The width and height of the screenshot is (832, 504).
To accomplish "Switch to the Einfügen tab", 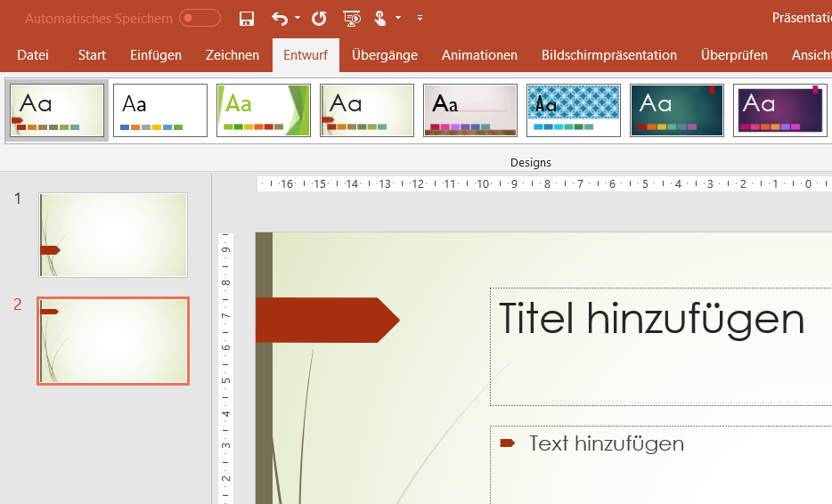I will pyautogui.click(x=156, y=55).
